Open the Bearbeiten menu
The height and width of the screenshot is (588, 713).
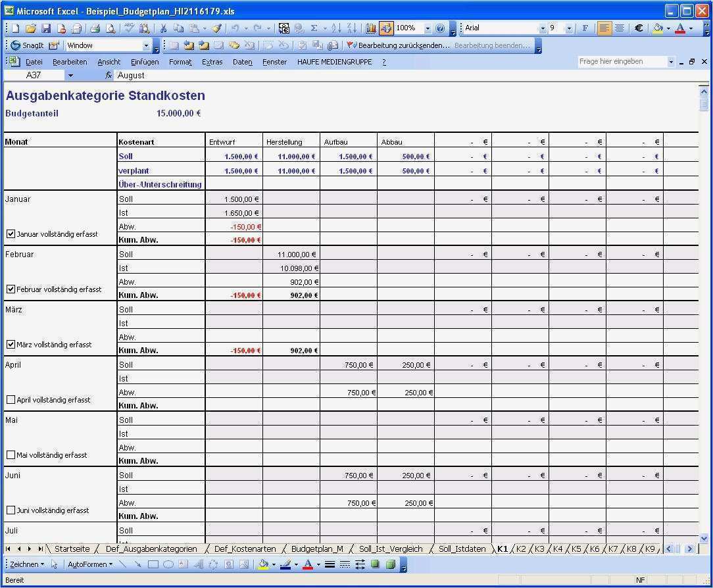70,62
